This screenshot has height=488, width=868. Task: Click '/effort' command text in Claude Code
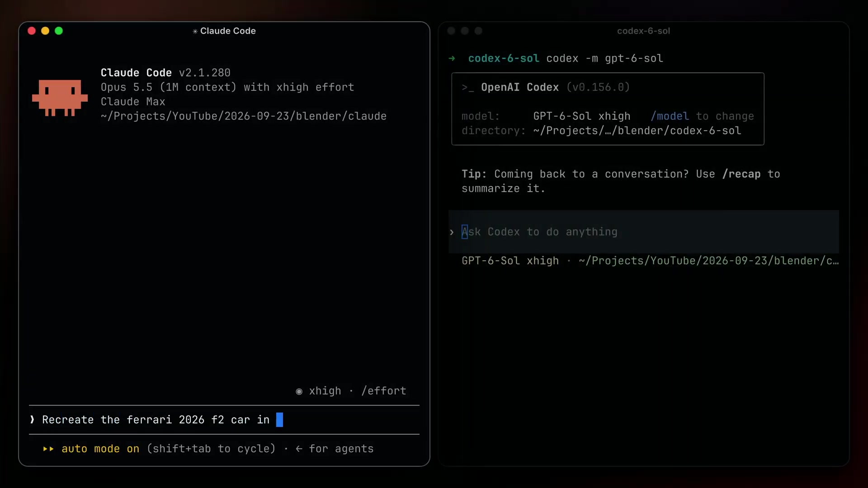384,391
